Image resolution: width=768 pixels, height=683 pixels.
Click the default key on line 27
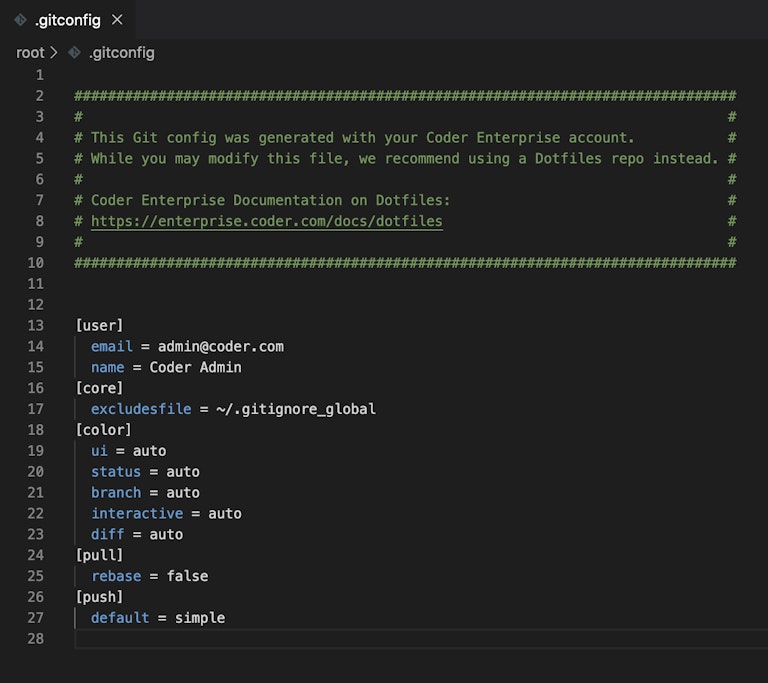click(x=120, y=618)
